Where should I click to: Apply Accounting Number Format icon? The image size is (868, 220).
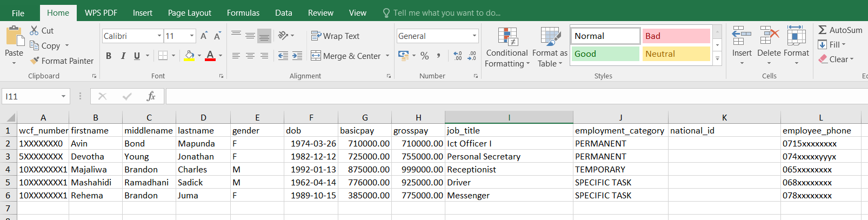403,56
